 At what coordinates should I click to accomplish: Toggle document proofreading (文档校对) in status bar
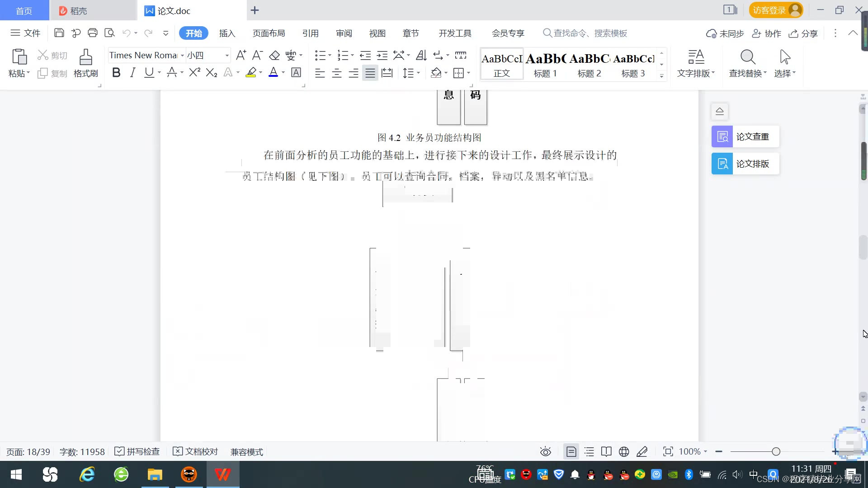(196, 452)
